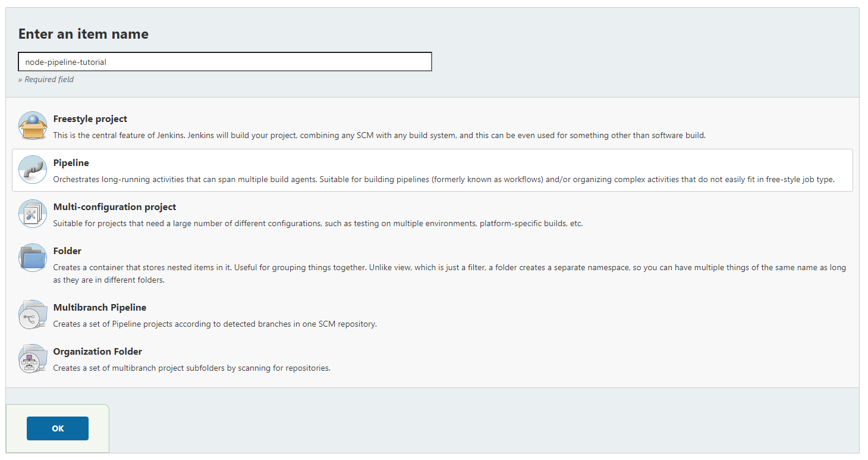Click the Organization Folder hierarchy icon
The width and height of the screenshot is (868, 460).
33,359
